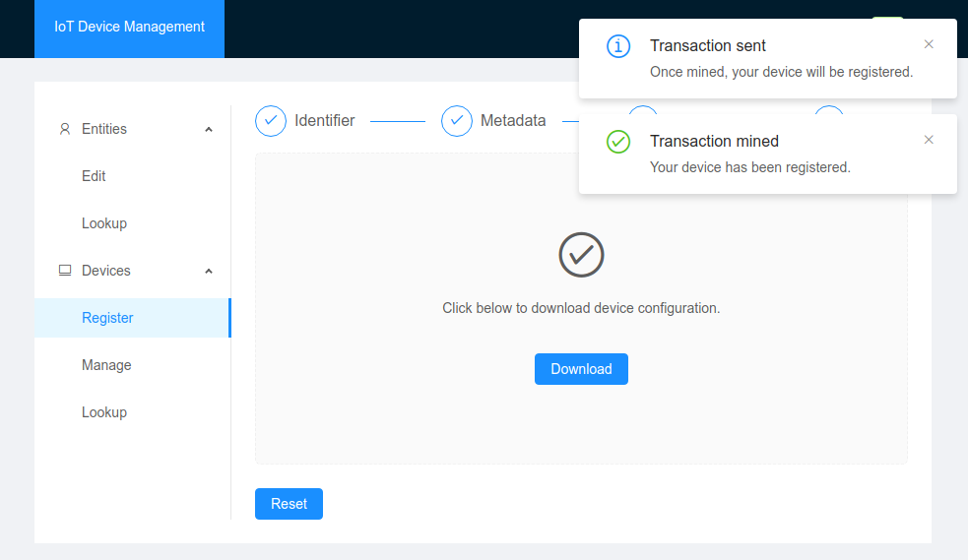The height and width of the screenshot is (560, 968).
Task: Click the green success icon in Transaction mined
Action: tap(618, 142)
